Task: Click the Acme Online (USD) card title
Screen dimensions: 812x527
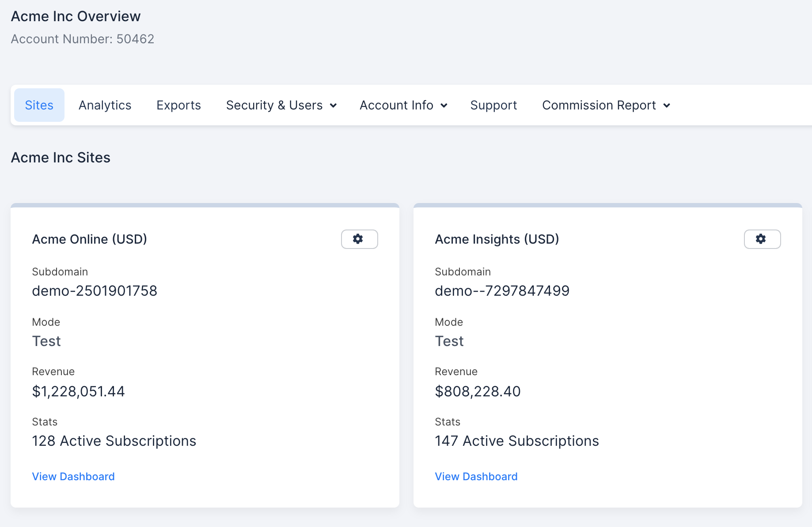Action: 90,239
